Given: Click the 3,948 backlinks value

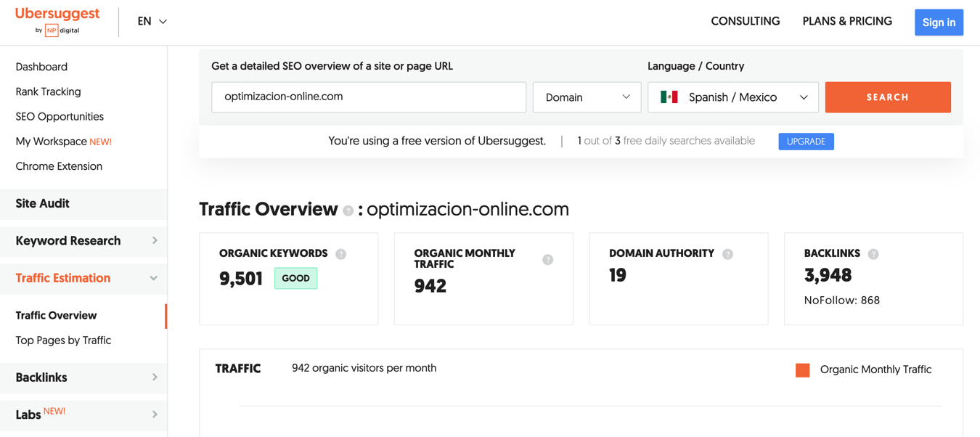Looking at the screenshot, I should (828, 276).
